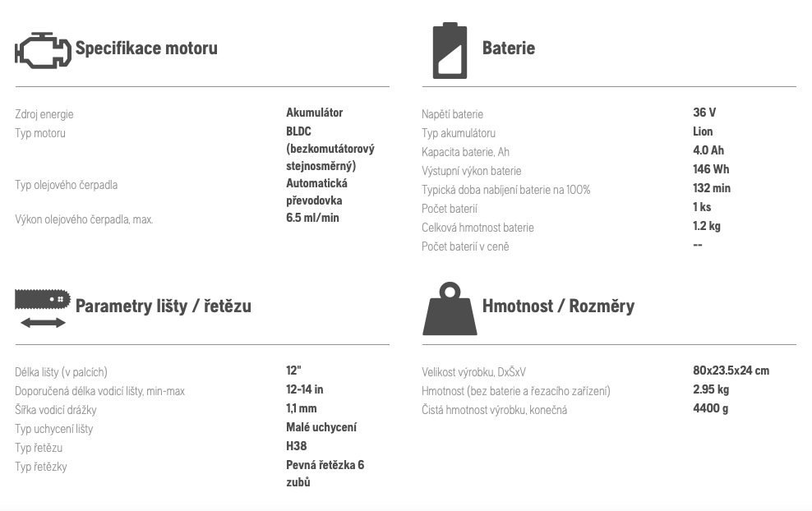Click the Akumulátor energy source value

314,113
